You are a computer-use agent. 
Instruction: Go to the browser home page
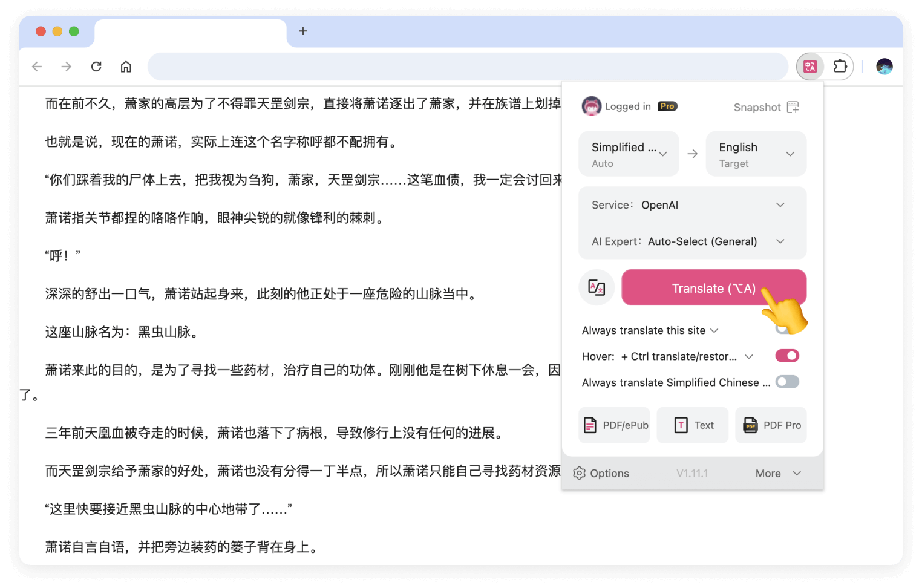click(126, 67)
